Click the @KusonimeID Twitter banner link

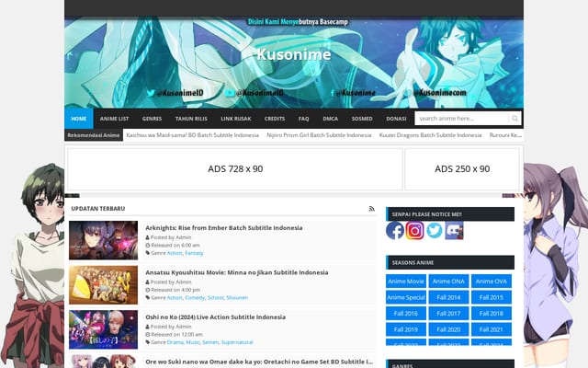pyautogui.click(x=175, y=93)
